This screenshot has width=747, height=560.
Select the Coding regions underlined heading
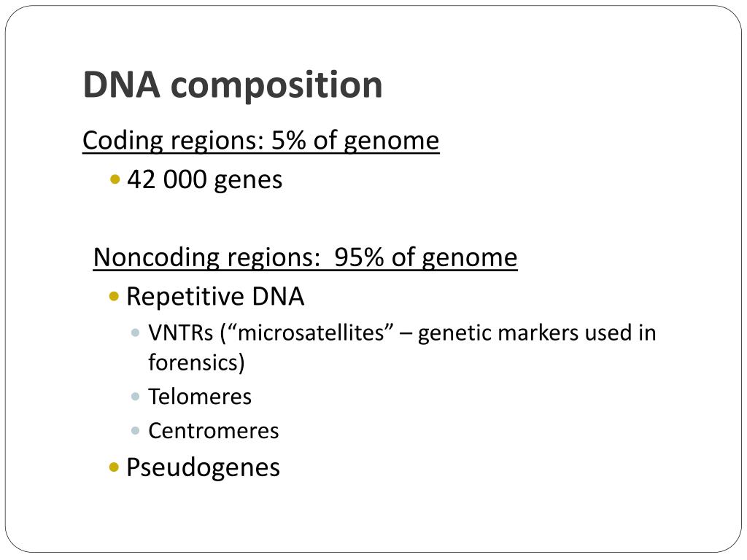pos(260,141)
